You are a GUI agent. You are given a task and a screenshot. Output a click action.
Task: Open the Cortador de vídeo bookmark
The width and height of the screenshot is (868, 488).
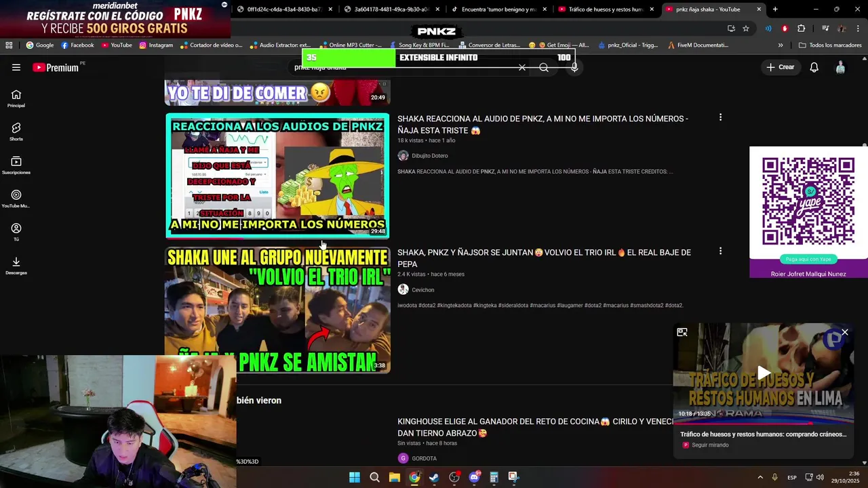211,45
